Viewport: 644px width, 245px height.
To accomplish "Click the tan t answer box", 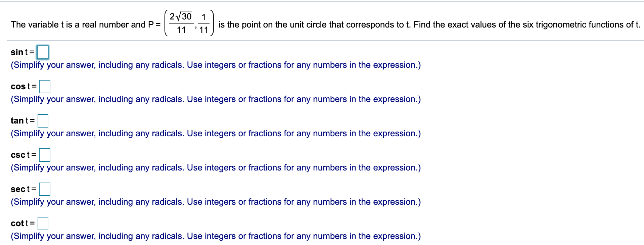I will tap(44, 121).
